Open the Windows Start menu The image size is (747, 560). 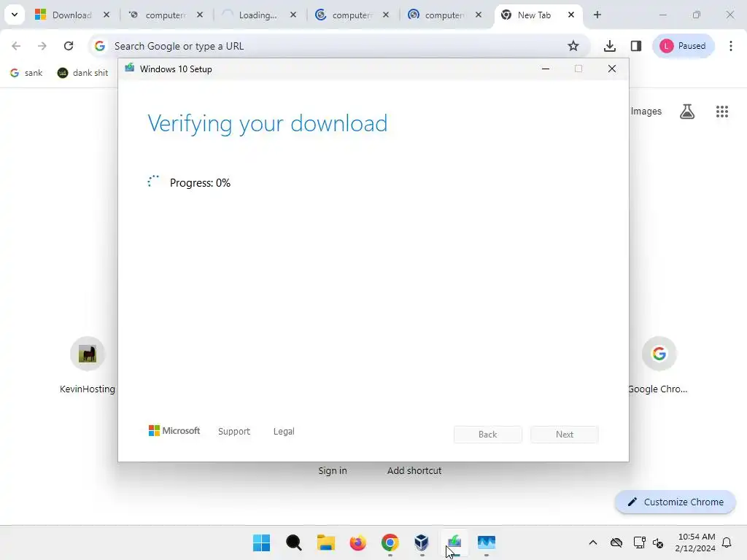point(262,542)
